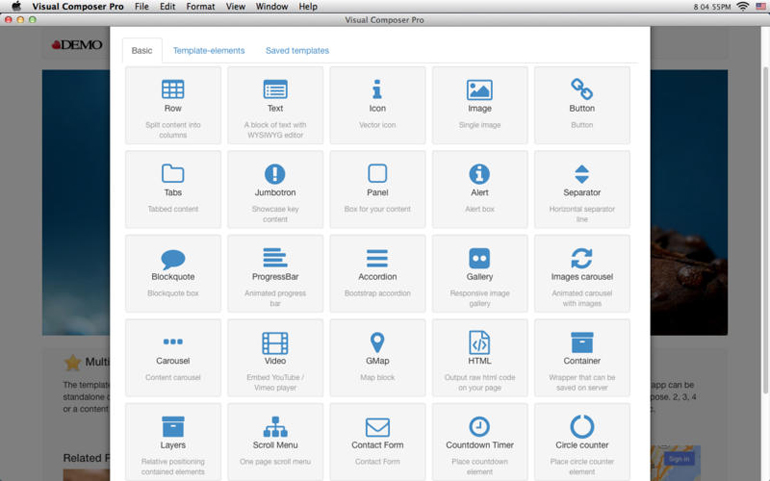Open the Template-elements tab

pos(209,51)
